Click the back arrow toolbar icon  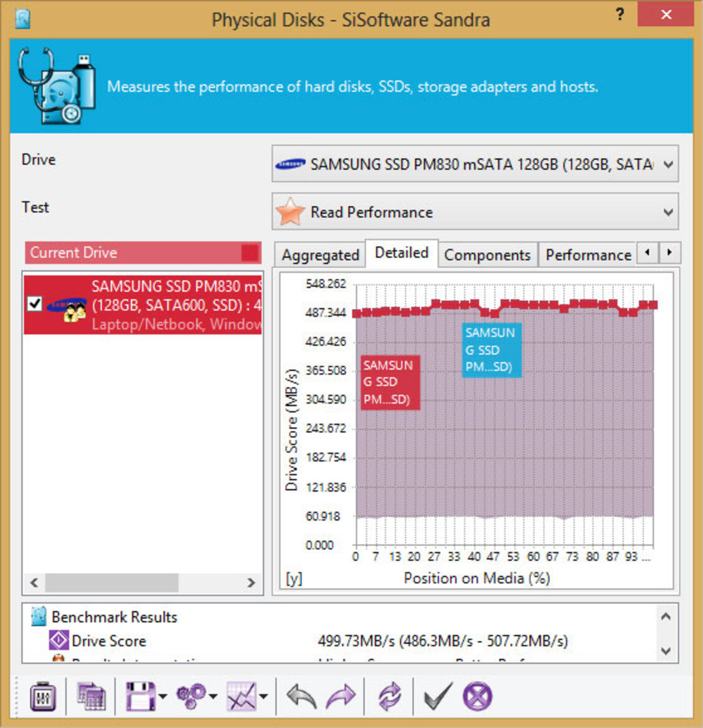302,696
